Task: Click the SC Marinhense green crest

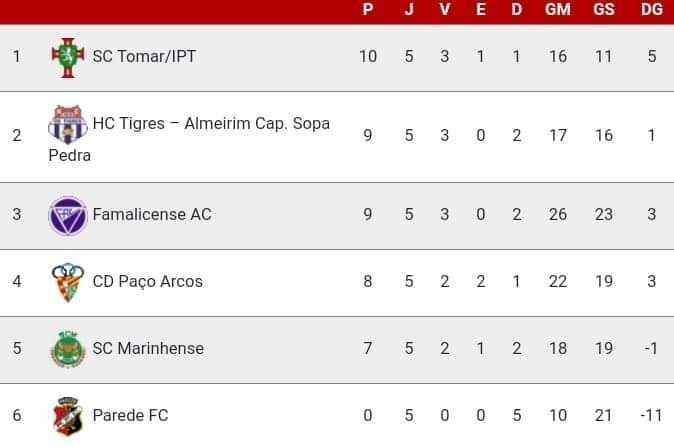Action: point(68,349)
